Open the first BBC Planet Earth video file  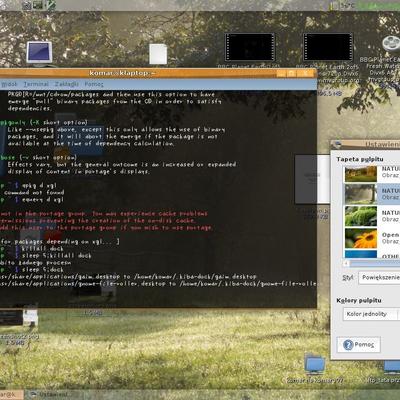pos(250,47)
